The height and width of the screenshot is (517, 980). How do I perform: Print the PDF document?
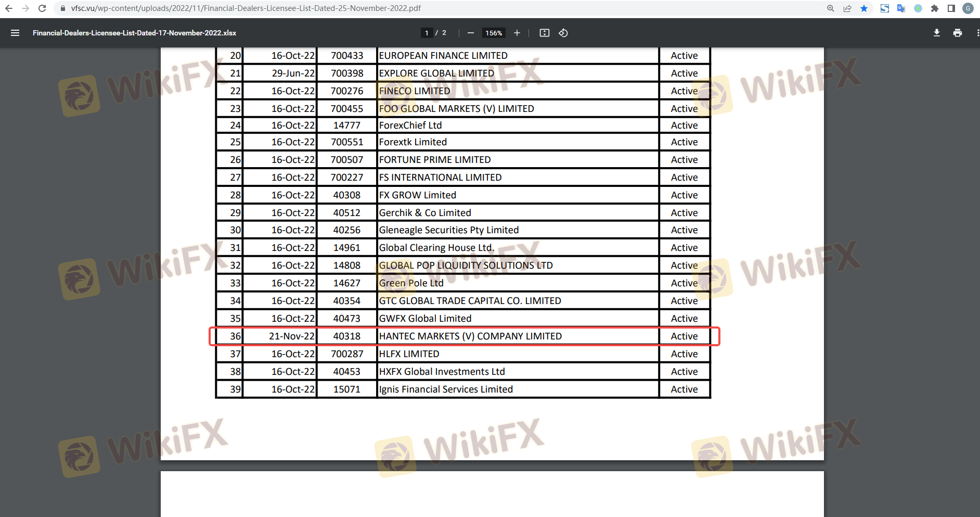(957, 33)
